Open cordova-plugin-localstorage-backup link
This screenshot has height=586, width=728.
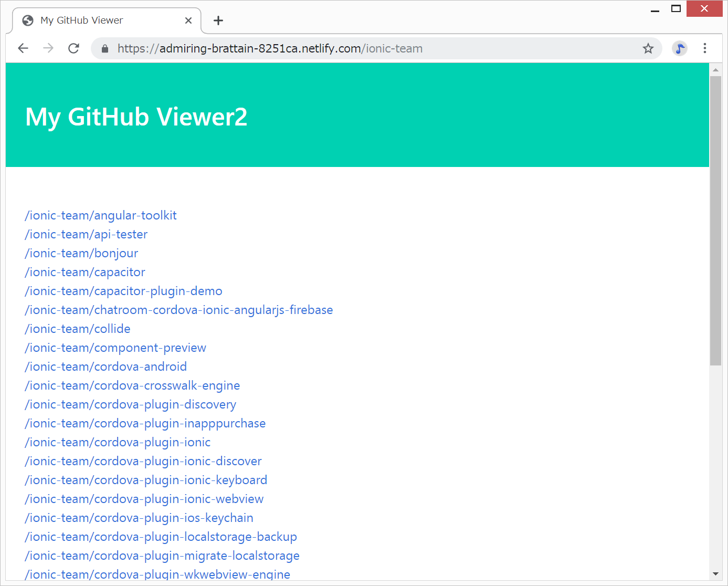coord(161,537)
